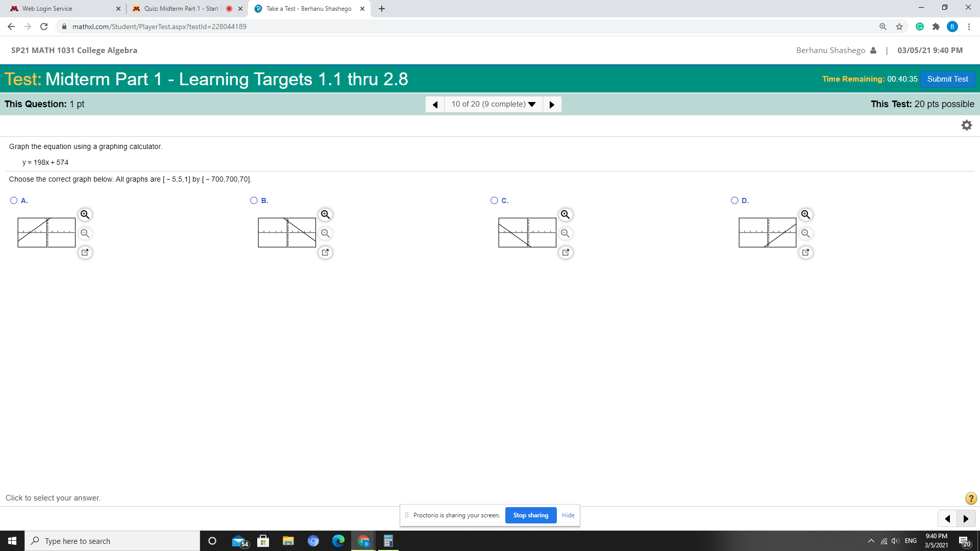This screenshot has height=551, width=980.
Task: Submit the test
Action: (x=947, y=79)
